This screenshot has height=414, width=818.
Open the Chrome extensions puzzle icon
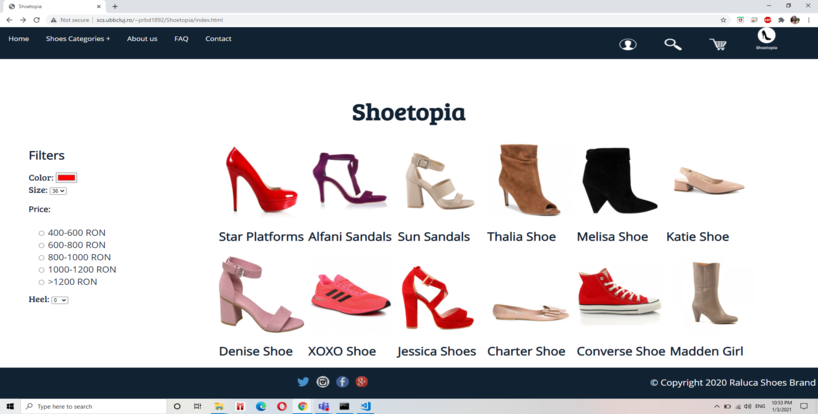(781, 20)
